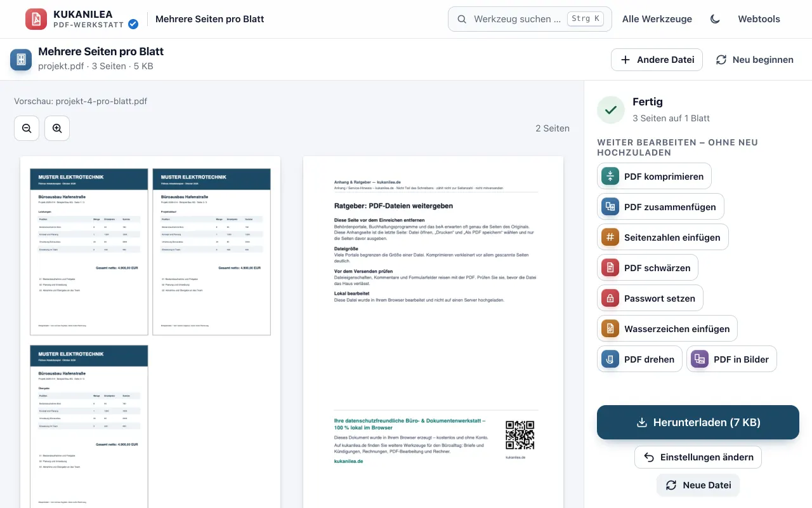This screenshot has height=508, width=812.
Task: Select the Passwort setzen tool
Action: (650, 298)
